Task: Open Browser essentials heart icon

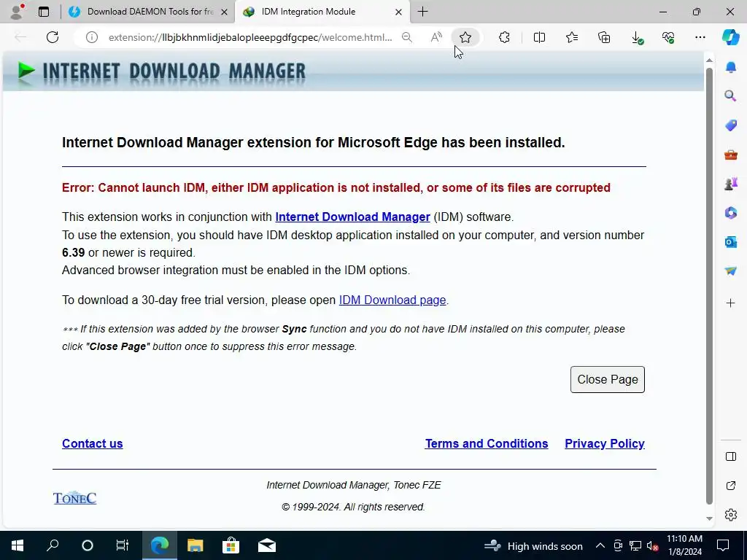Action: click(x=668, y=37)
